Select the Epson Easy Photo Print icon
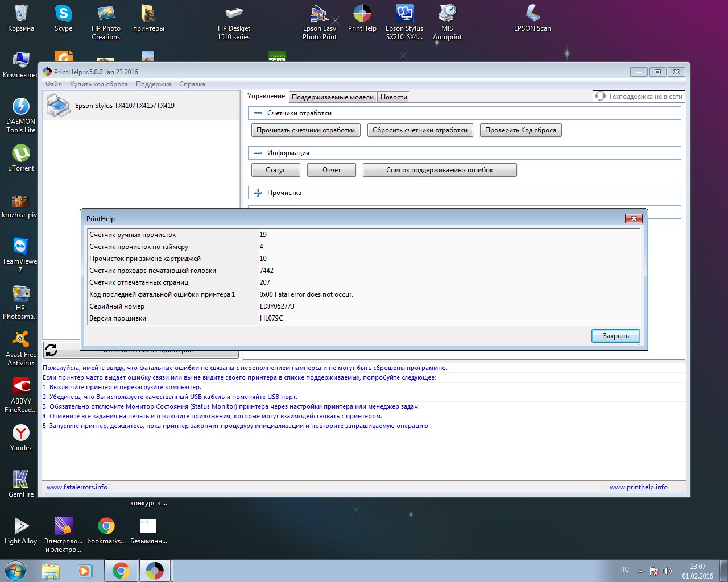This screenshot has width=728, height=582. tap(320, 22)
